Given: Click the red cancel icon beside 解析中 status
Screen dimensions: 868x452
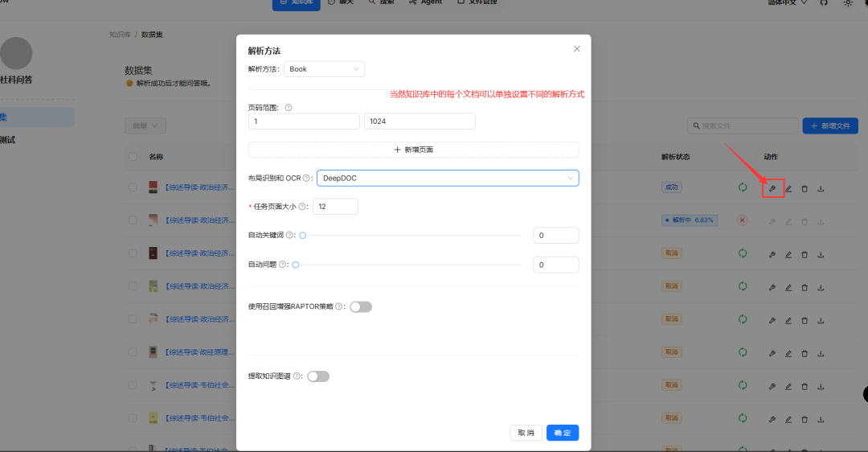Looking at the screenshot, I should click(743, 220).
